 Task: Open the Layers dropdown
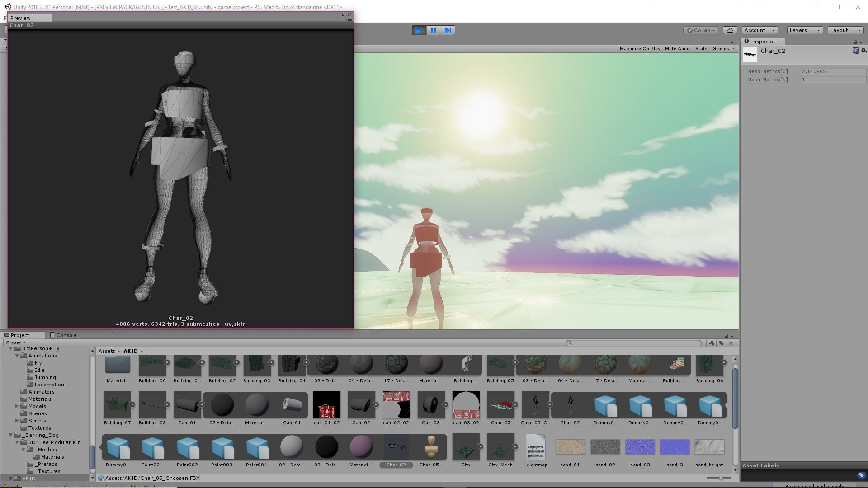tap(804, 30)
